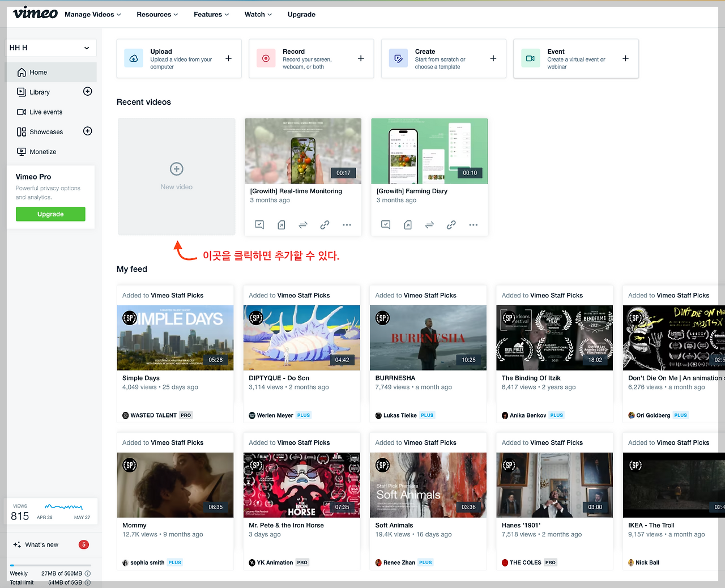Open the Farming Diary video thumbnail

pyautogui.click(x=429, y=151)
